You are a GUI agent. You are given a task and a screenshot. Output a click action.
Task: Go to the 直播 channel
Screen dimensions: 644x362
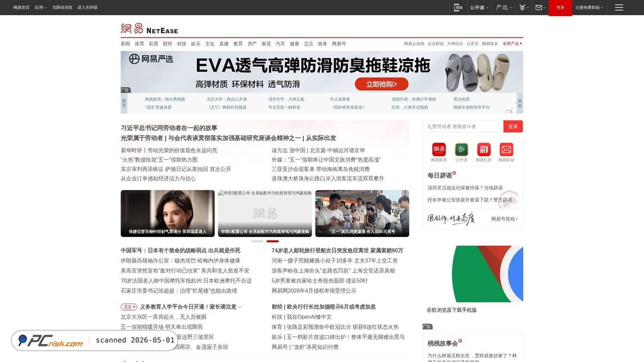click(x=224, y=43)
